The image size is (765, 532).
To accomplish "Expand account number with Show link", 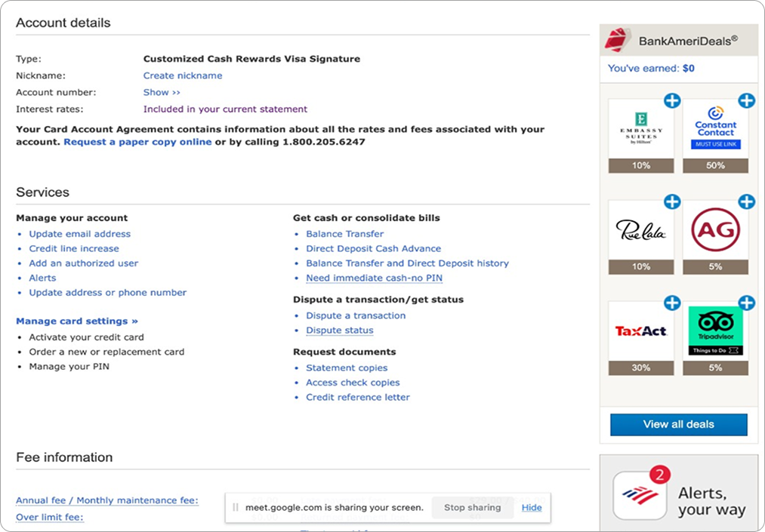I will [162, 92].
